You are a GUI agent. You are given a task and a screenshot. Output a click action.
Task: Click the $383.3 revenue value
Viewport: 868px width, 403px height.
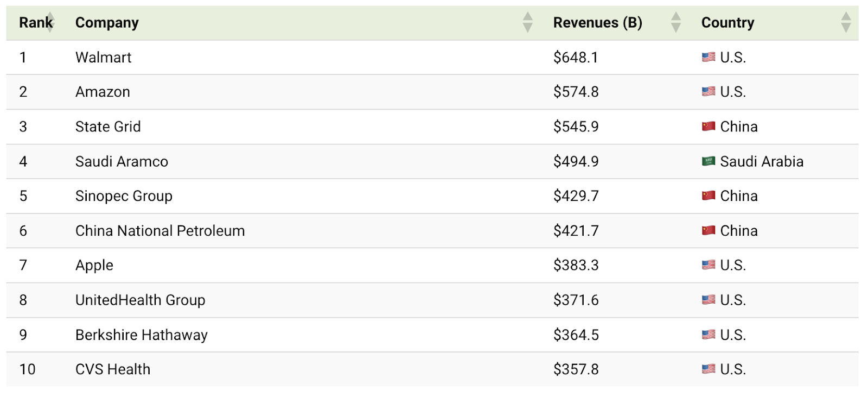click(x=576, y=265)
